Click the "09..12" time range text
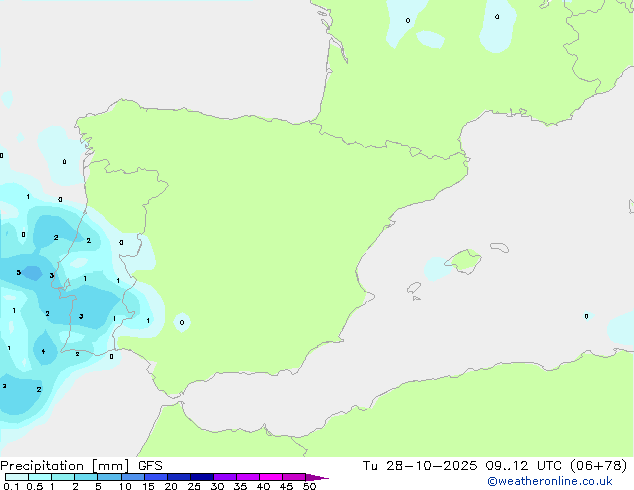The width and height of the screenshot is (634, 490). click(x=507, y=466)
